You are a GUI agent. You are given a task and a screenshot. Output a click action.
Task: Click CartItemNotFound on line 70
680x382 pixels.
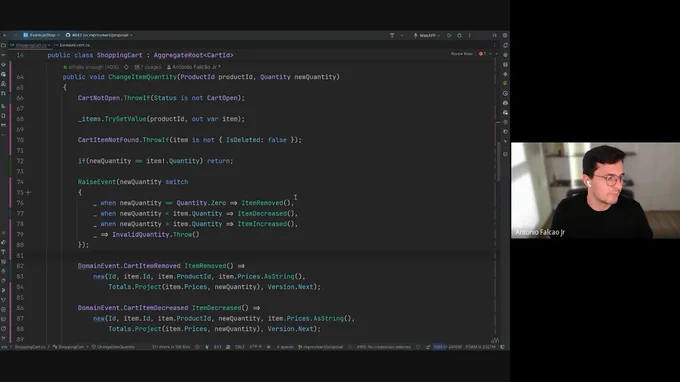108,140
